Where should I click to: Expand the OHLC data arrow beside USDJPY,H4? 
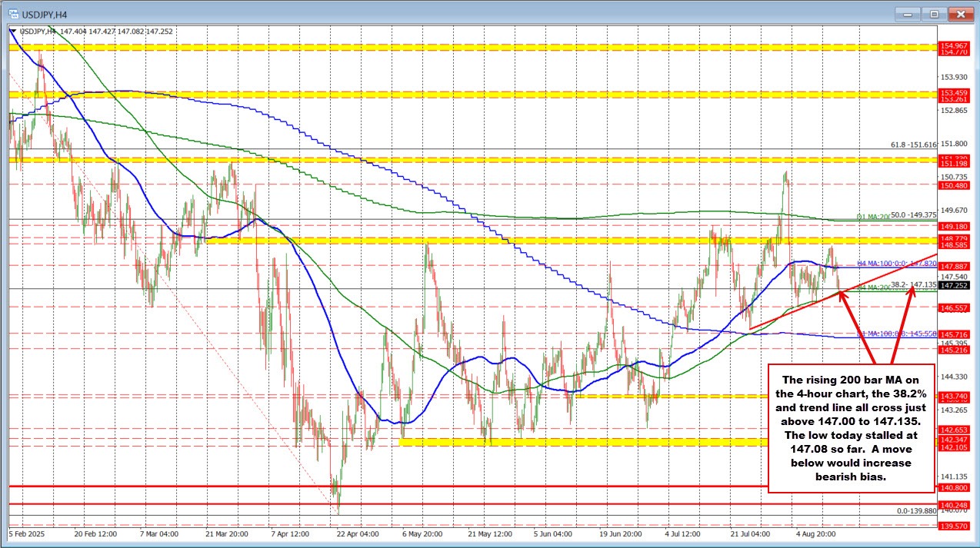click(x=14, y=32)
